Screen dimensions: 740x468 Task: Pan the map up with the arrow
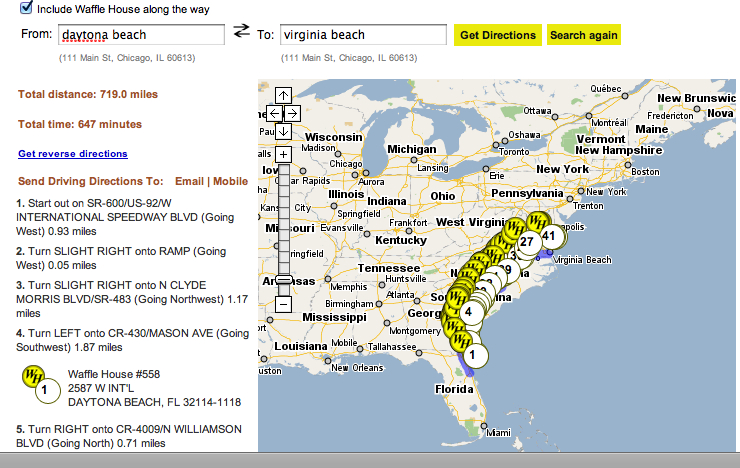[x=283, y=96]
